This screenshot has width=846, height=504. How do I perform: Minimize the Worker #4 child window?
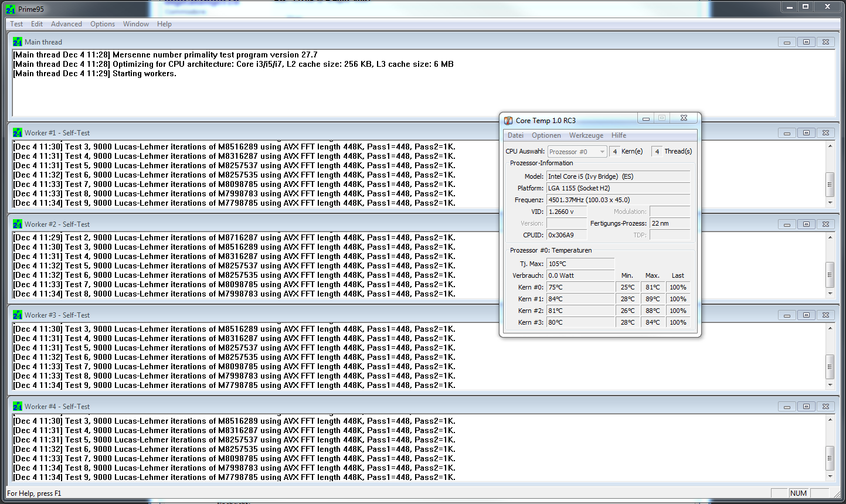coord(787,407)
